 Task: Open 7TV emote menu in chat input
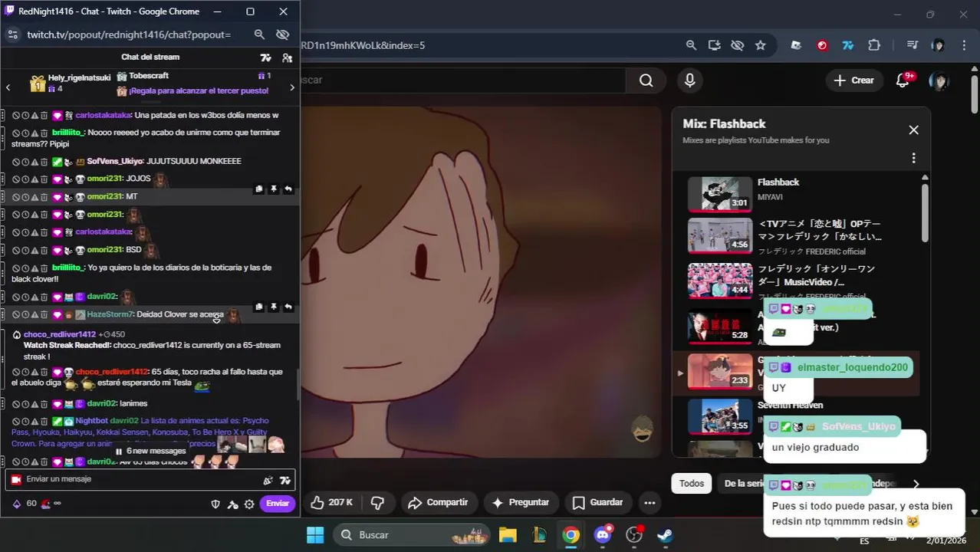click(x=285, y=480)
